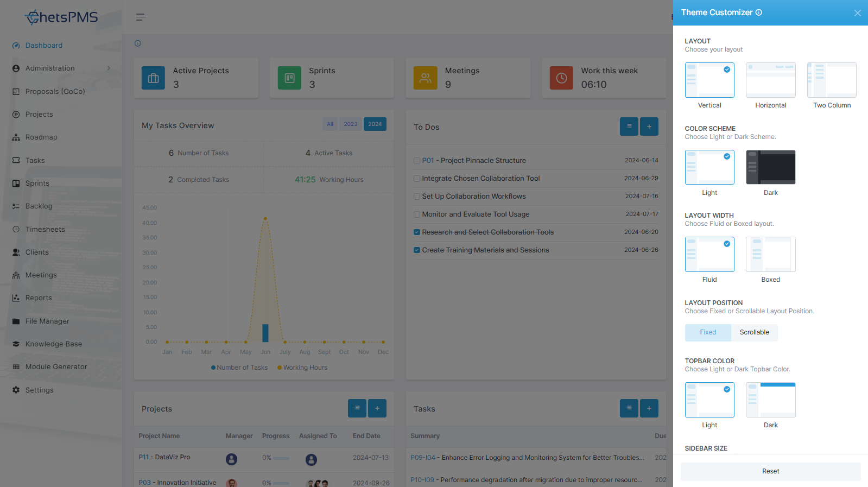Open the Tasks list view icon

(x=629, y=408)
